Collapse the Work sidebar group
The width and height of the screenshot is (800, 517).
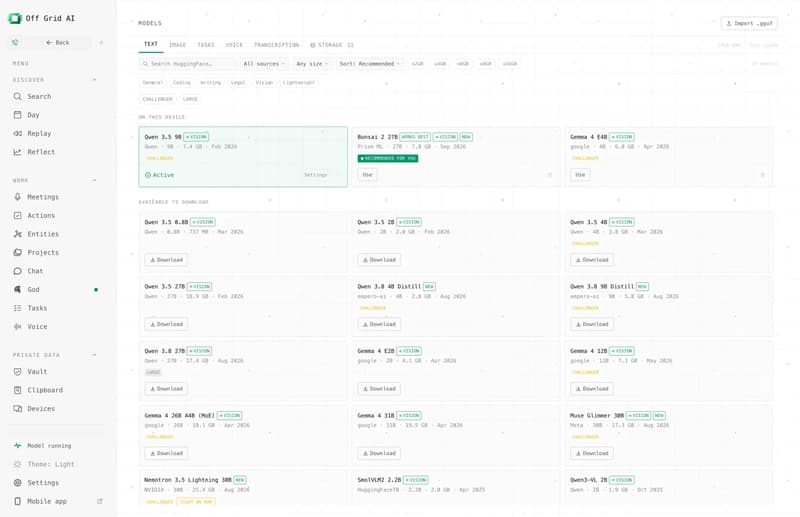point(94,180)
